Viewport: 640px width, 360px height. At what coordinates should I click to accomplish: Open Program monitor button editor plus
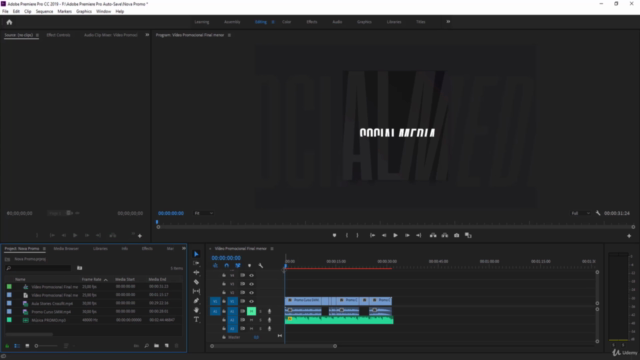tap(629, 236)
